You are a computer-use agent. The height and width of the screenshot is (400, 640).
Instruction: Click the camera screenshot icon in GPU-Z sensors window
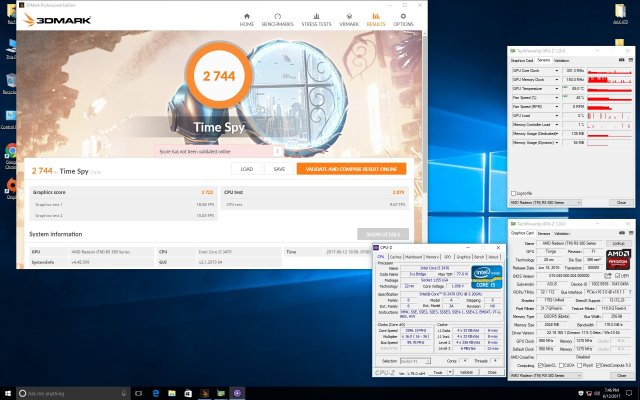pyautogui.click(x=622, y=60)
